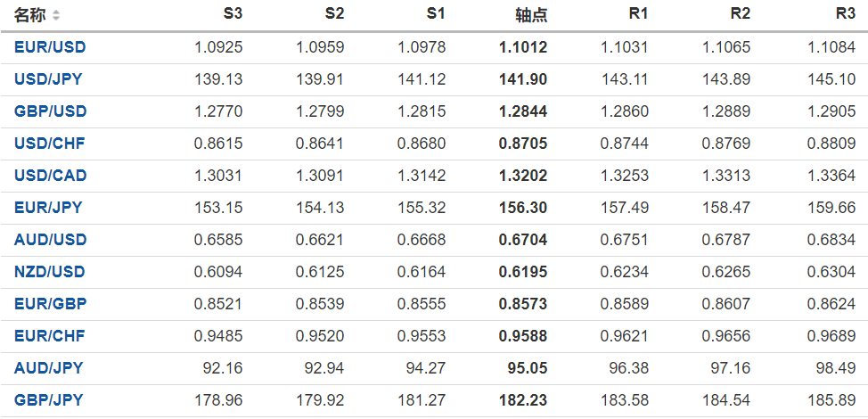
Task: Open the GBP/JPY pair link
Action: [48, 400]
